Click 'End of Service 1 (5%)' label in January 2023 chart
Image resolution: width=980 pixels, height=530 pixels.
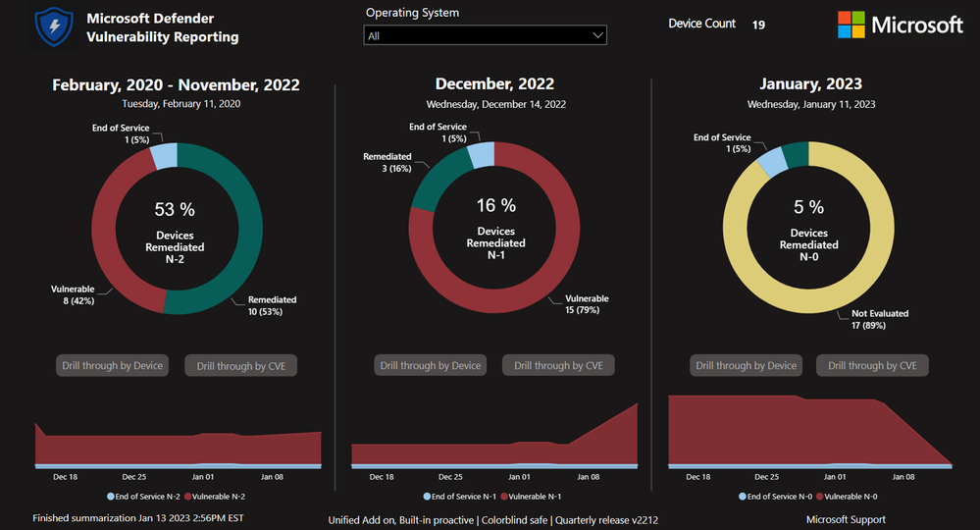(722, 143)
